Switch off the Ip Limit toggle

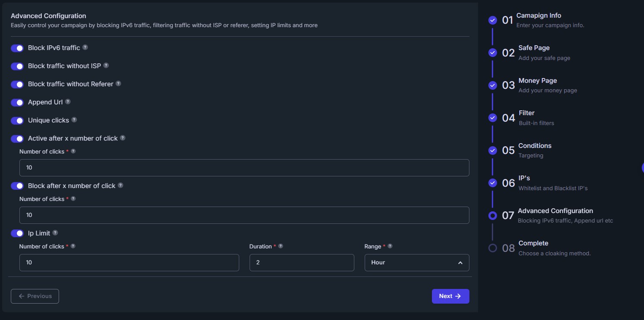(17, 233)
